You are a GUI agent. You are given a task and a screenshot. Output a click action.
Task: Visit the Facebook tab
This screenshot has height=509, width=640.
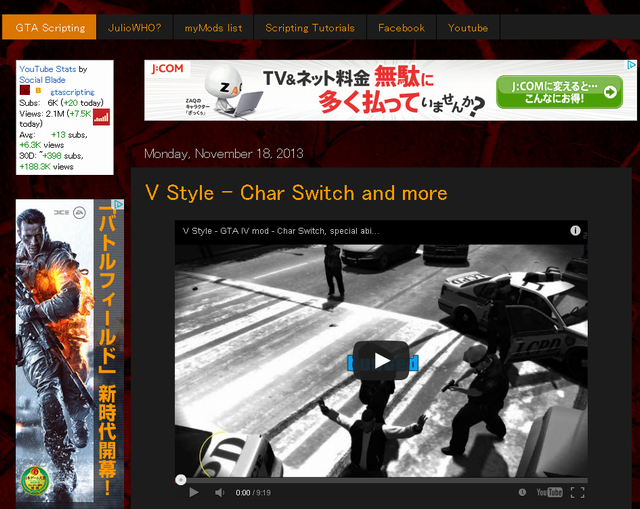[x=402, y=27]
